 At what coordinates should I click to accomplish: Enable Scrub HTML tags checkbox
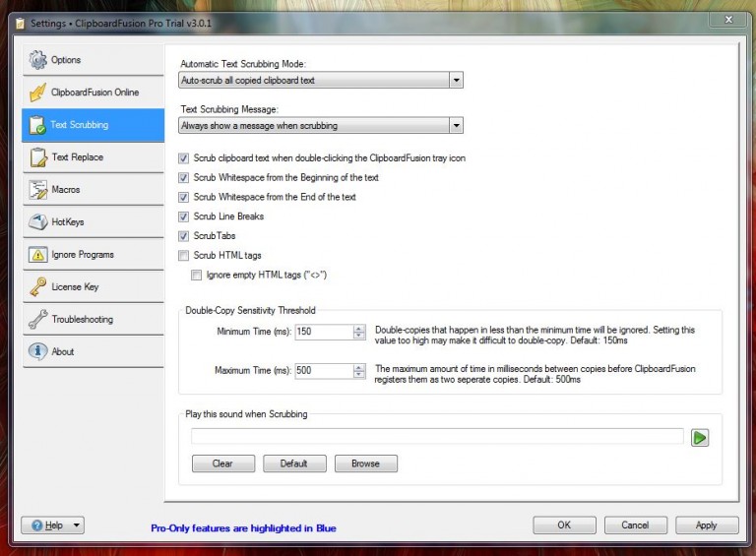[183, 255]
